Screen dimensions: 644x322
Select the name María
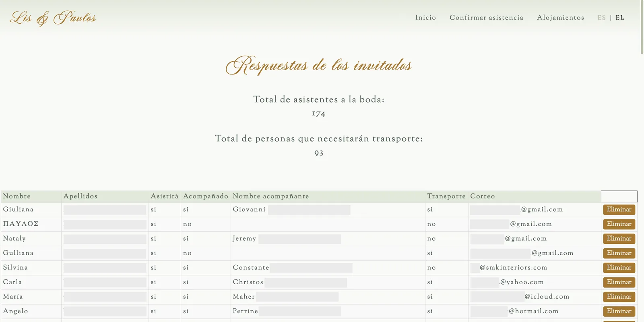(13, 296)
